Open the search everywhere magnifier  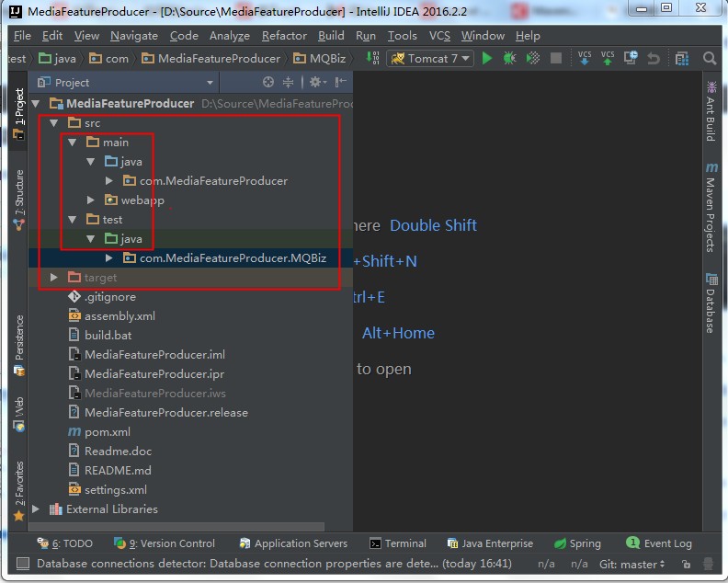(710, 59)
